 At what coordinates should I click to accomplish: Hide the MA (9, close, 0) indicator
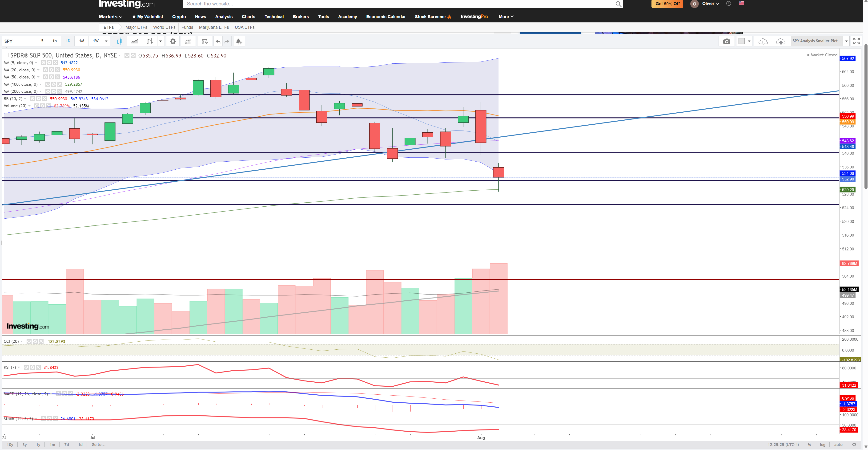click(44, 63)
